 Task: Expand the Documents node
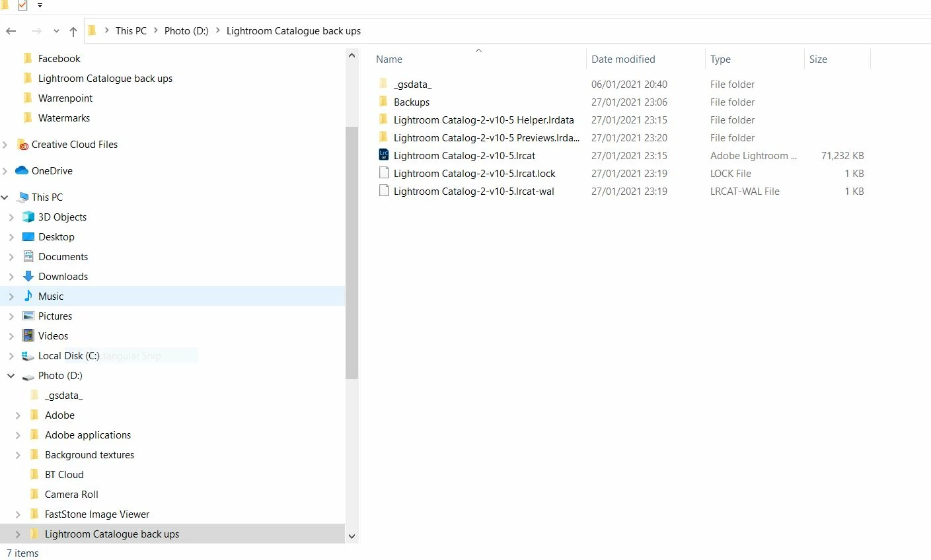11,257
